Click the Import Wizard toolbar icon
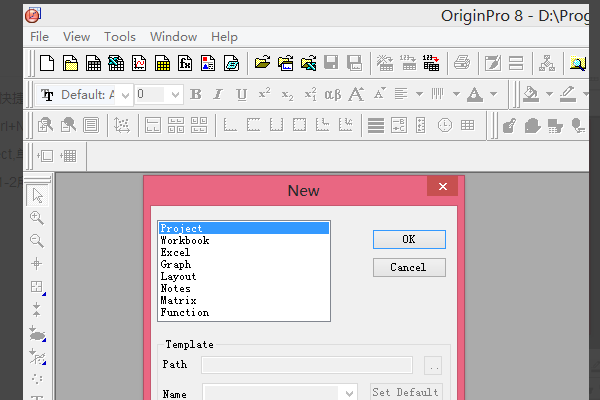Screen dimensions: 600x400 385,63
